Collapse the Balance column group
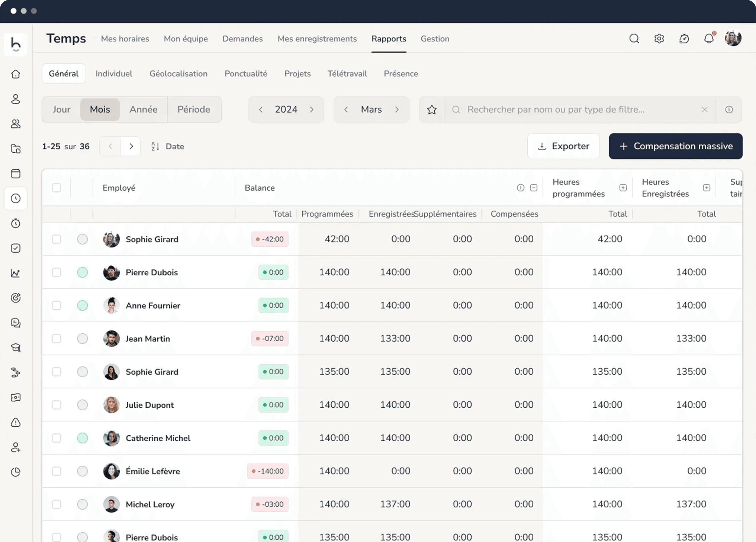Viewport: 756px width, 542px height. click(x=534, y=188)
